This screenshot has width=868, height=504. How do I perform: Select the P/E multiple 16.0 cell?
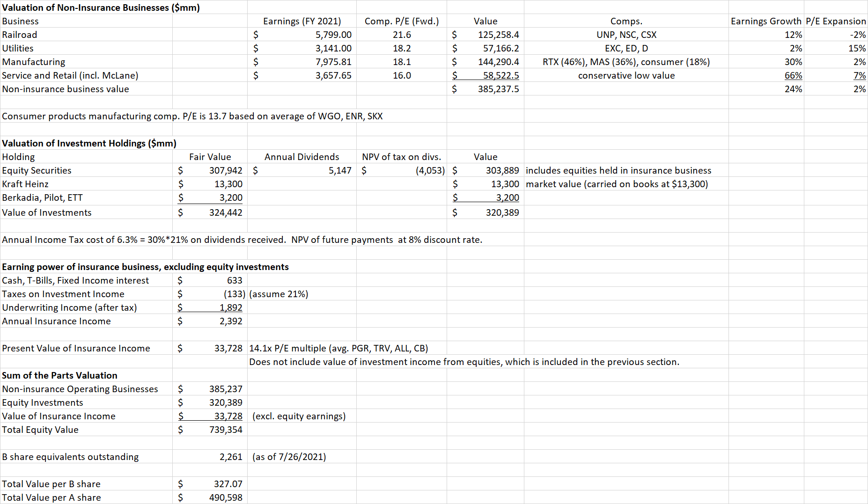pos(402,75)
